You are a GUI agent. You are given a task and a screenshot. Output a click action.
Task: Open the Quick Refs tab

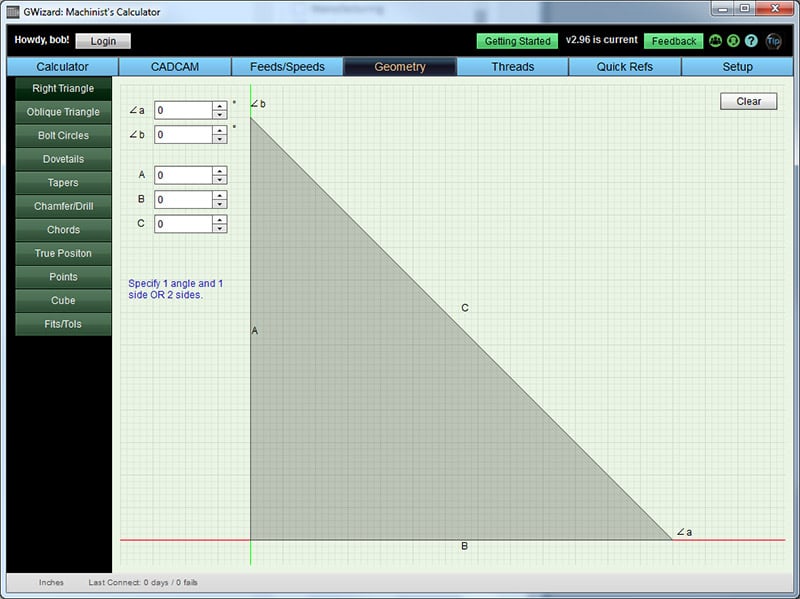(x=625, y=66)
